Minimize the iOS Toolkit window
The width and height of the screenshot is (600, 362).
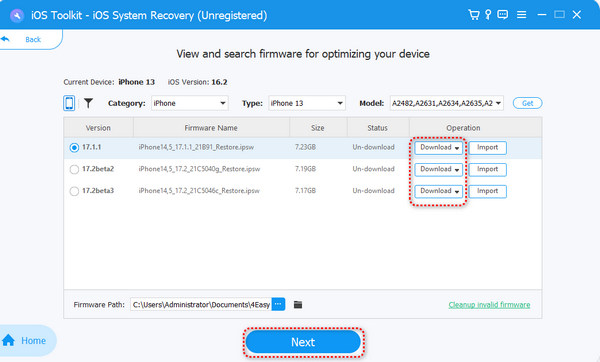point(541,15)
